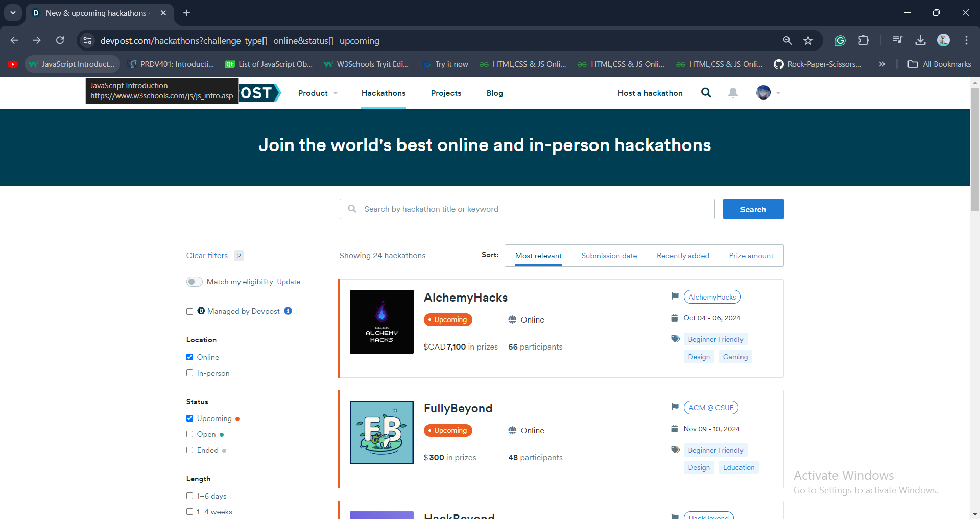Uncheck the Online location checkbox

tap(189, 357)
